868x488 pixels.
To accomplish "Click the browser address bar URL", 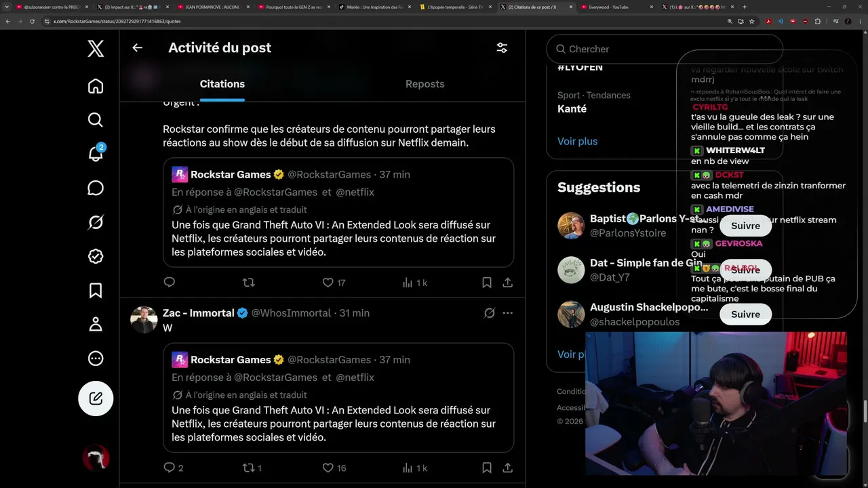I will (x=117, y=21).
